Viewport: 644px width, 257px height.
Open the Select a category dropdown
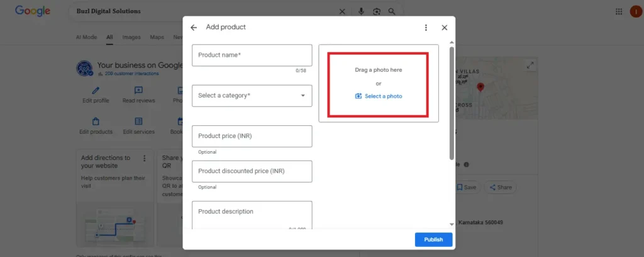252,95
